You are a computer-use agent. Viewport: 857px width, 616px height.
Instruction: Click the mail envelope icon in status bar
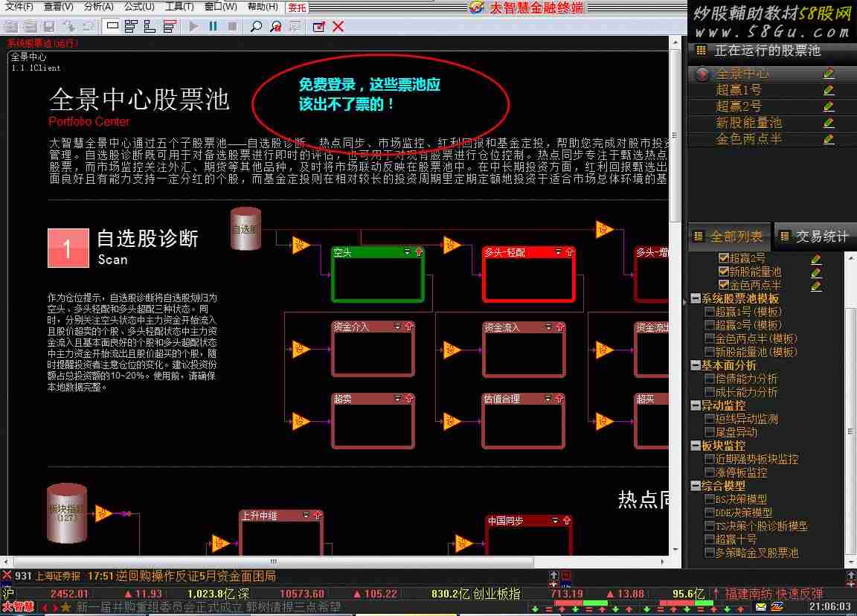[x=761, y=607]
